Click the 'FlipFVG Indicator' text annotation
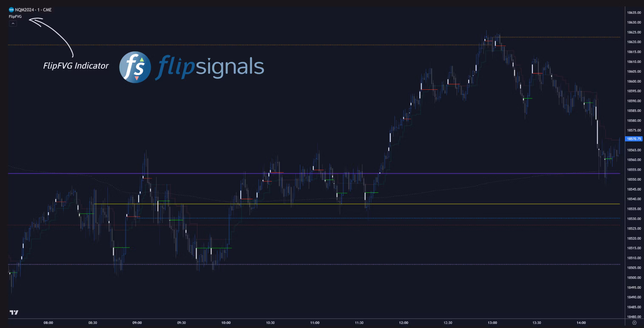 76,66
